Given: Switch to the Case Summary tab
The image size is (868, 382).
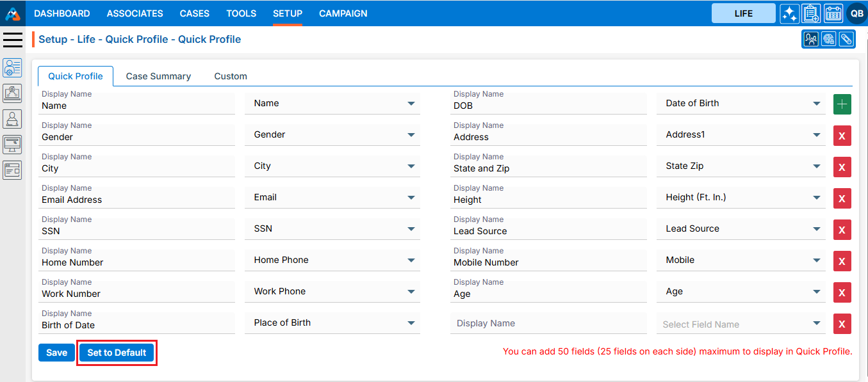Looking at the screenshot, I should [x=158, y=76].
